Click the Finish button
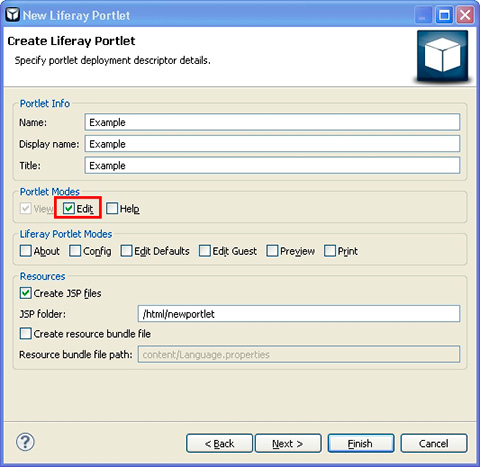 [361, 443]
